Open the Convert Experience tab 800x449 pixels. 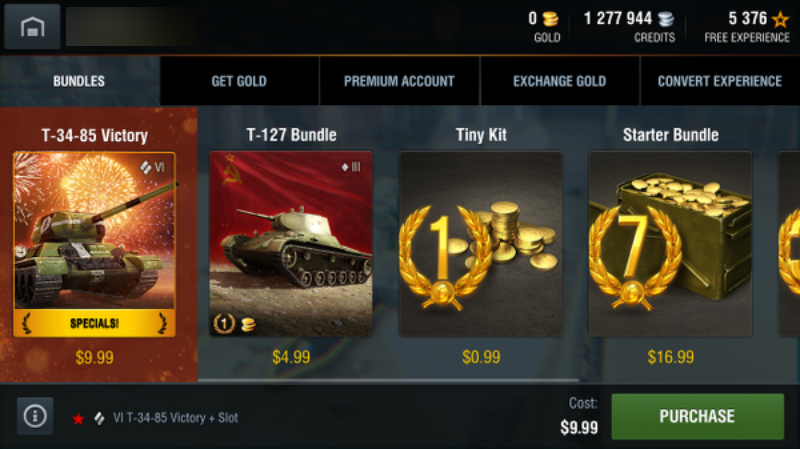720,81
